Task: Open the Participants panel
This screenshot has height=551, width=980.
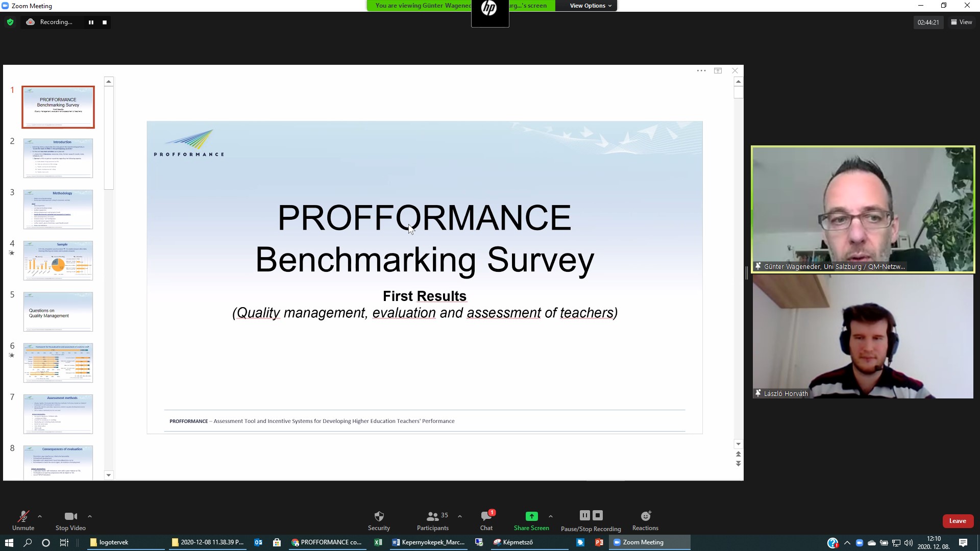Action: pos(433,516)
